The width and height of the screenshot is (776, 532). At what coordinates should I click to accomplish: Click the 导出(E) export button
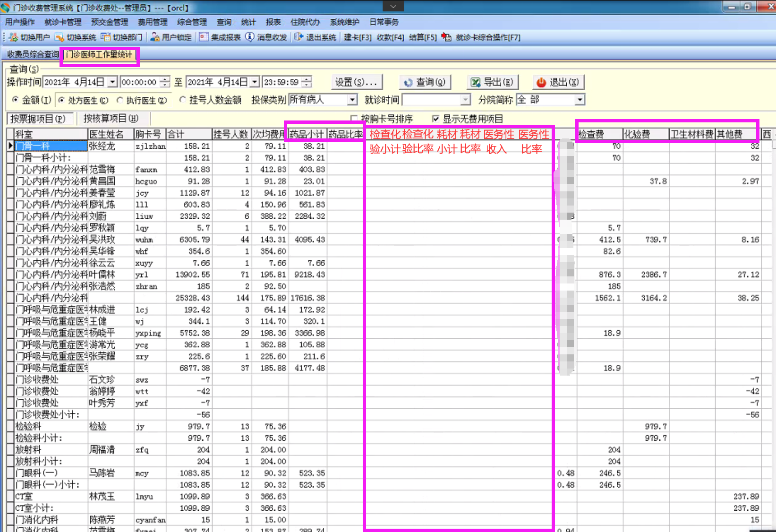coord(493,82)
